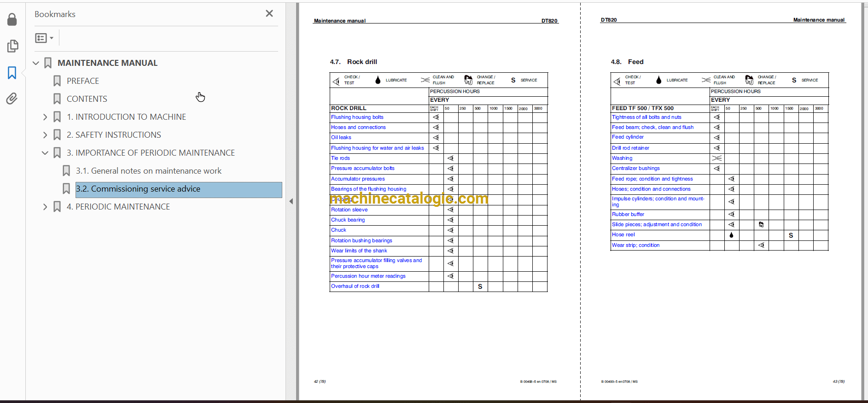Image resolution: width=868 pixels, height=403 pixels.
Task: Open 1. INTRODUCTION TO MACHINE bookmark
Action: click(x=126, y=117)
